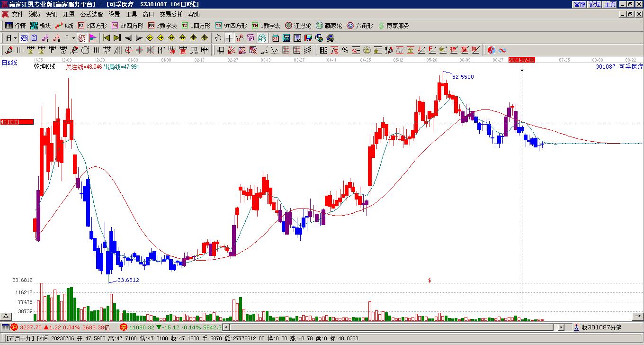This screenshot has width=644, height=345.
Task: Click the 301087 可孚医疗 stock label
Action: coord(619,67)
